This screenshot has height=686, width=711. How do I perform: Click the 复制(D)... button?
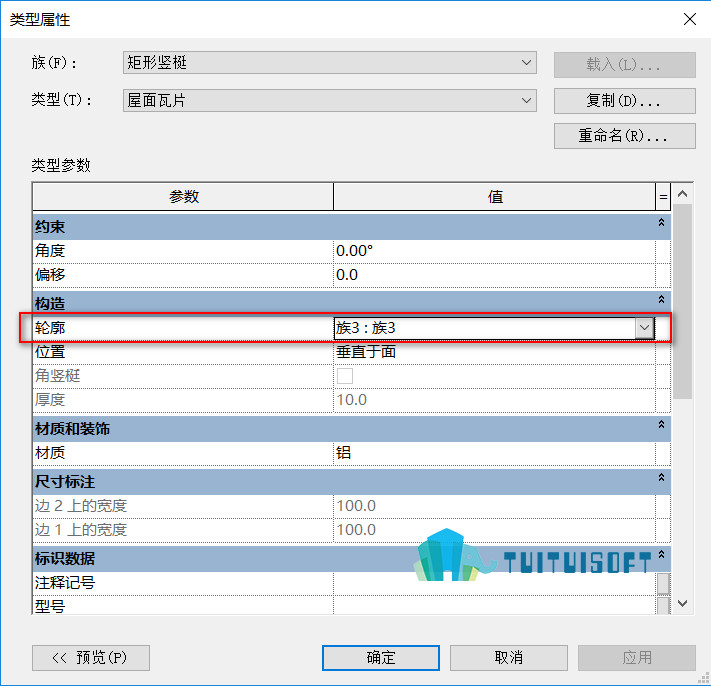point(624,101)
